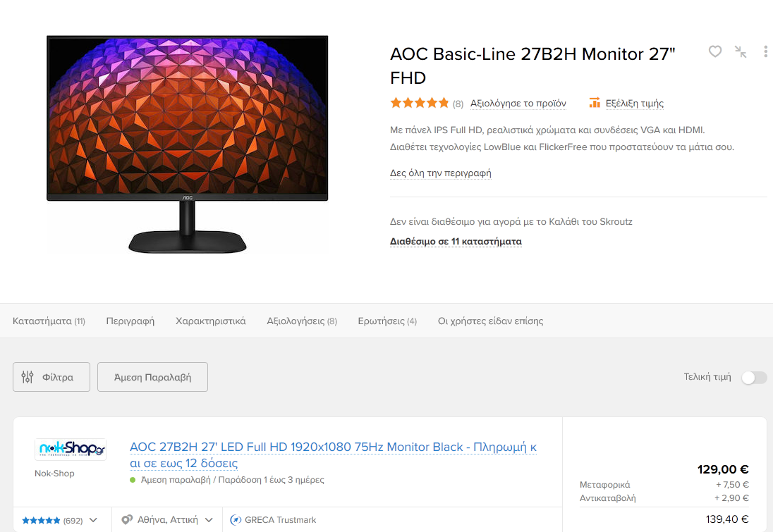This screenshot has height=532, width=773.
Task: Click the price history chart icon
Action: coord(595,103)
